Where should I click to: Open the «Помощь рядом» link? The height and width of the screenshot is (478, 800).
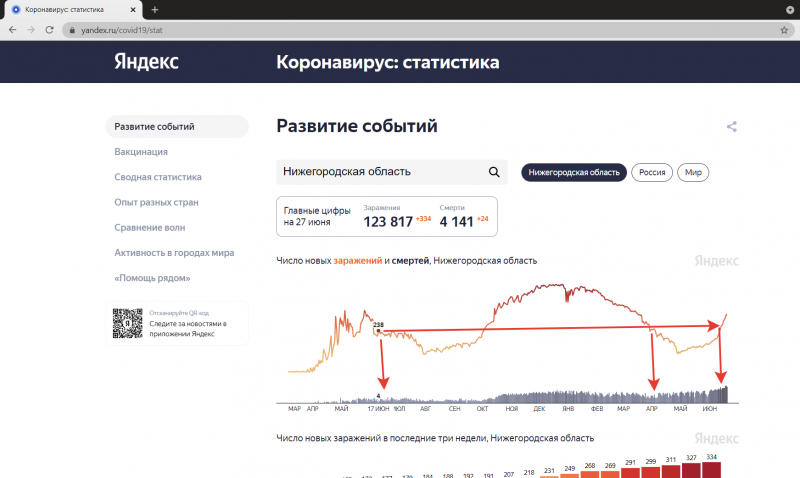[152, 278]
